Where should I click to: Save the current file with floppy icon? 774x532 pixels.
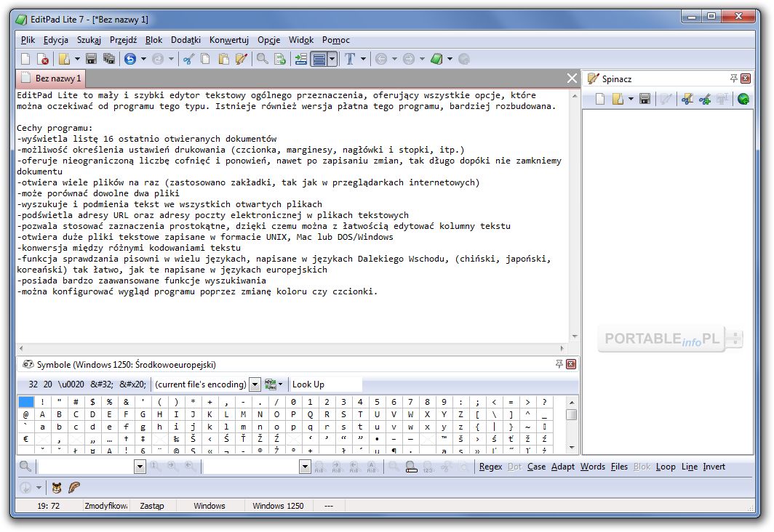tap(92, 59)
